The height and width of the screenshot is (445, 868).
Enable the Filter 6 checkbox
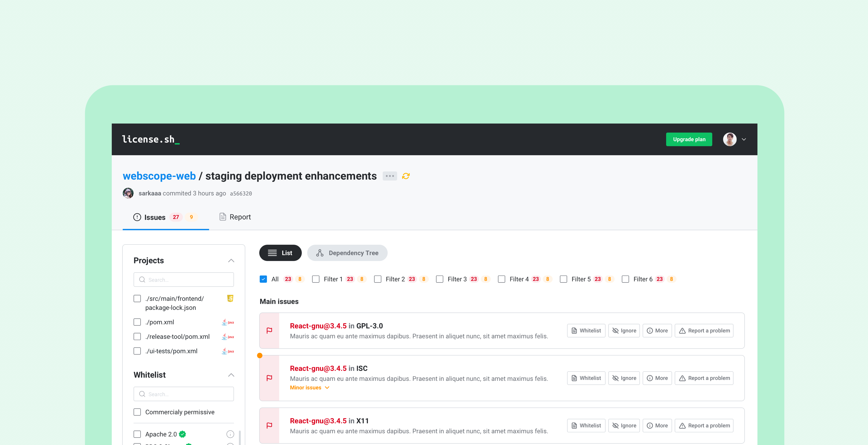625,279
